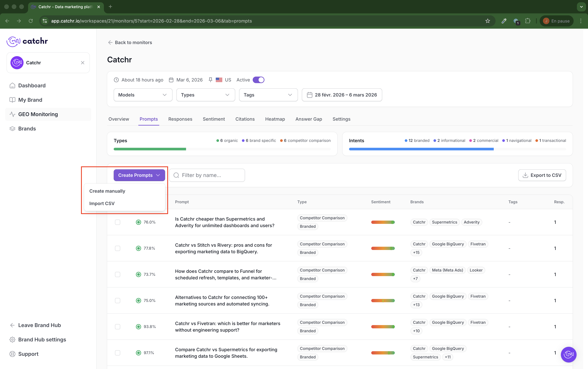Expand the Models dropdown filter
Image resolution: width=588 pixels, height=369 pixels.
coord(143,95)
